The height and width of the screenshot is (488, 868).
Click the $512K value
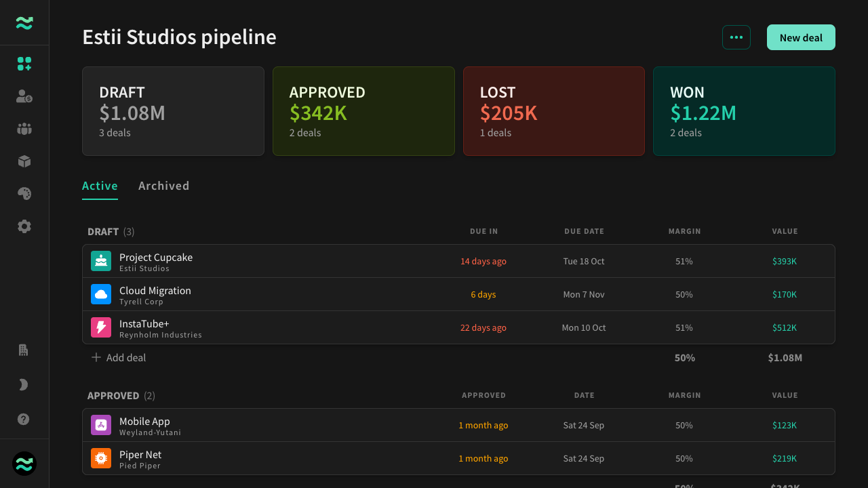pos(785,327)
